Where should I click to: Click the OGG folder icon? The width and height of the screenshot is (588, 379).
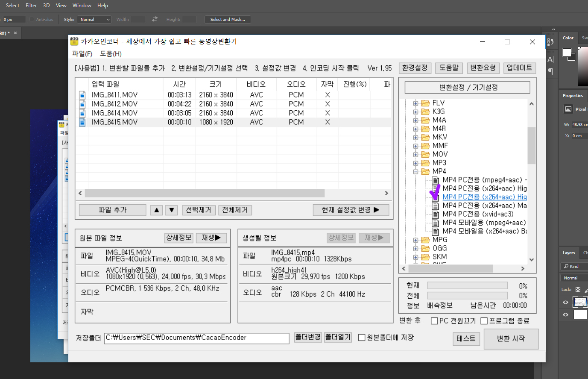(x=425, y=248)
